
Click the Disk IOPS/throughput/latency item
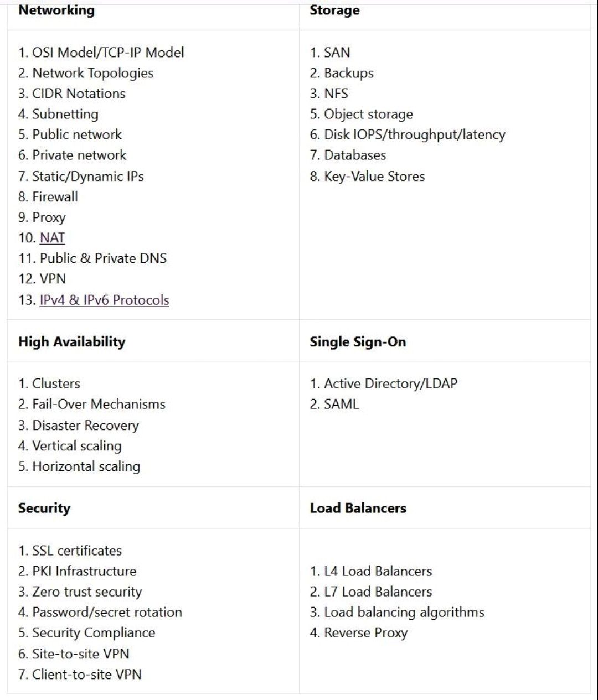click(x=408, y=135)
